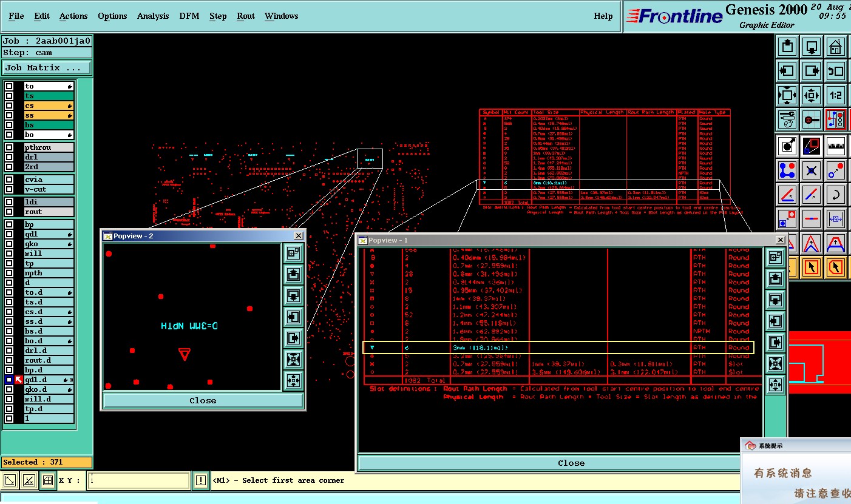The image size is (851, 504).
Task: Select the ss layer row
Action: [49, 115]
